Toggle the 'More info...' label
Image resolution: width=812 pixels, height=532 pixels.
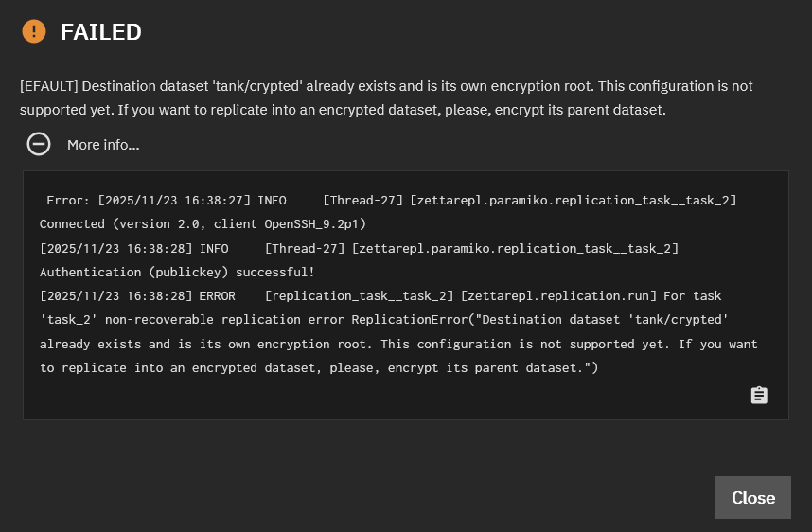(x=103, y=145)
